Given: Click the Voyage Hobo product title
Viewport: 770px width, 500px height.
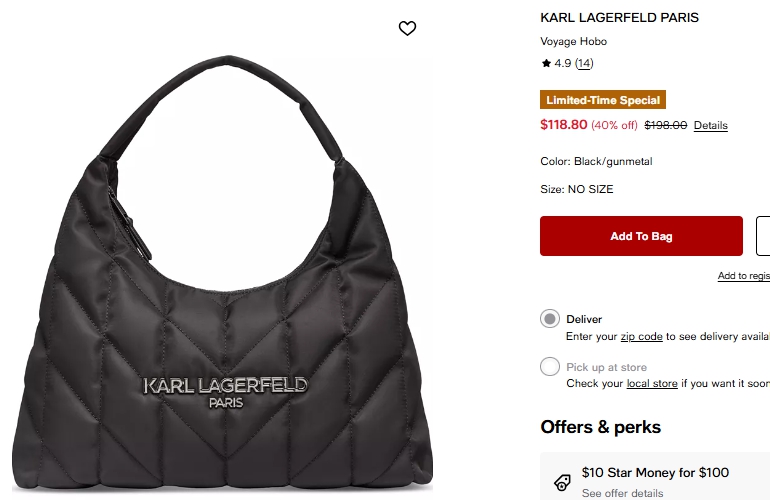Looking at the screenshot, I should (x=573, y=41).
